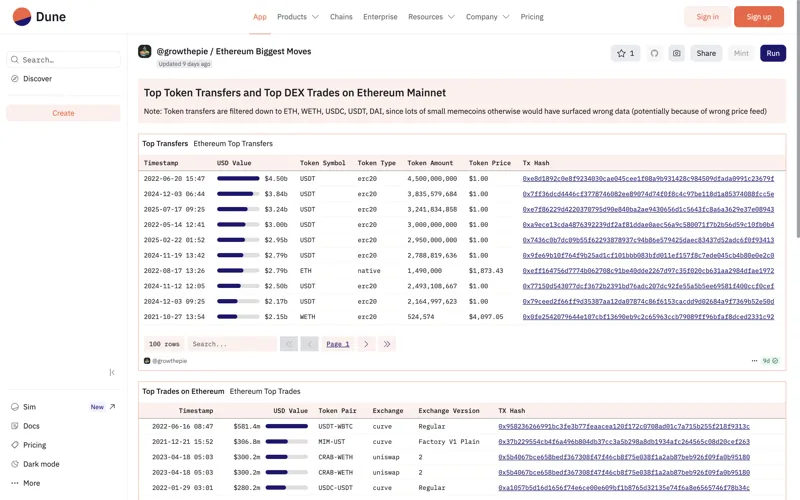Click the "100 rows" label

pyautogui.click(x=164, y=344)
